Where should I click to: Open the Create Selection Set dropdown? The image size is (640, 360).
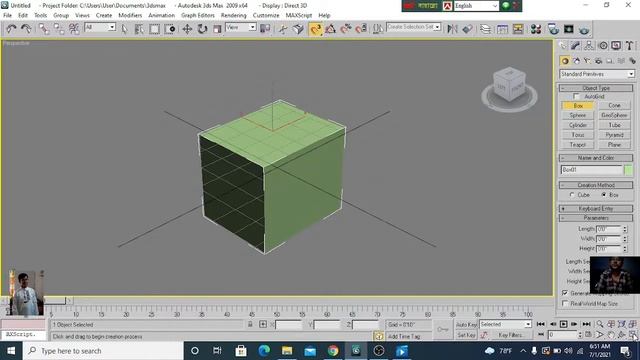[413, 27]
